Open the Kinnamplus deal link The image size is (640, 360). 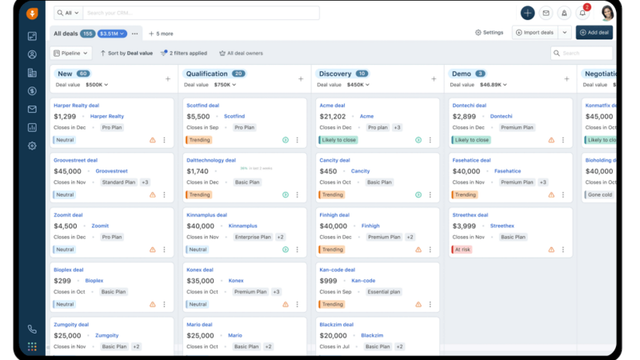coord(207,215)
